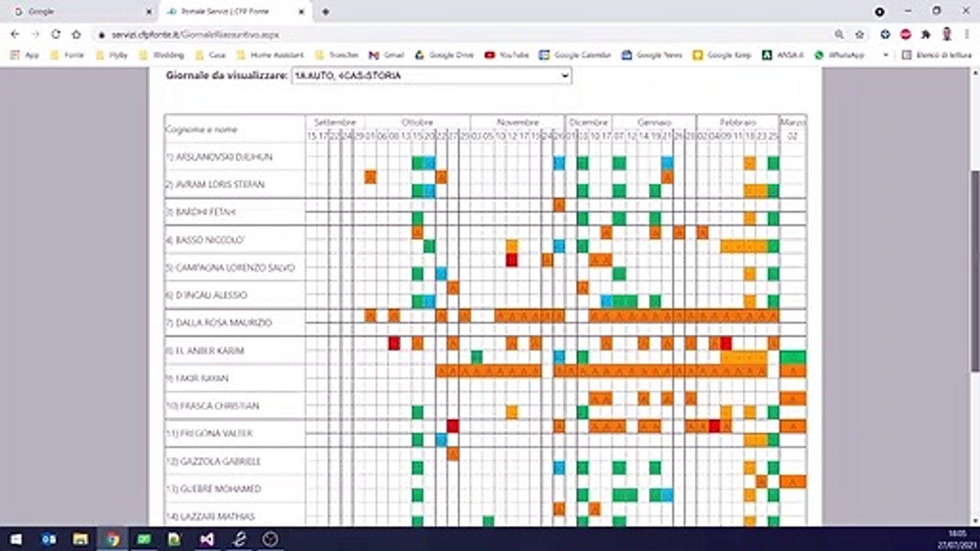Launch Visual Studio from the taskbar

pos(207,539)
